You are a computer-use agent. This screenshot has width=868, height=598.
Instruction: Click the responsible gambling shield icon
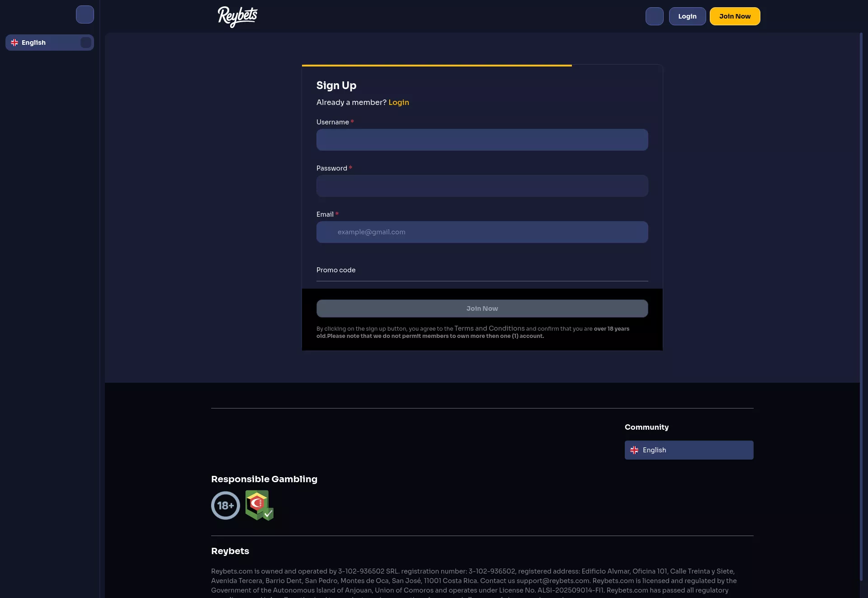(259, 505)
